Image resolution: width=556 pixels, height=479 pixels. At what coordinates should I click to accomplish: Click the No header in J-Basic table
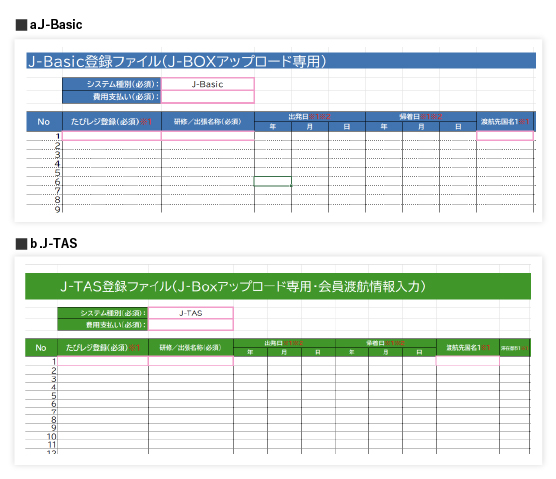tap(44, 122)
